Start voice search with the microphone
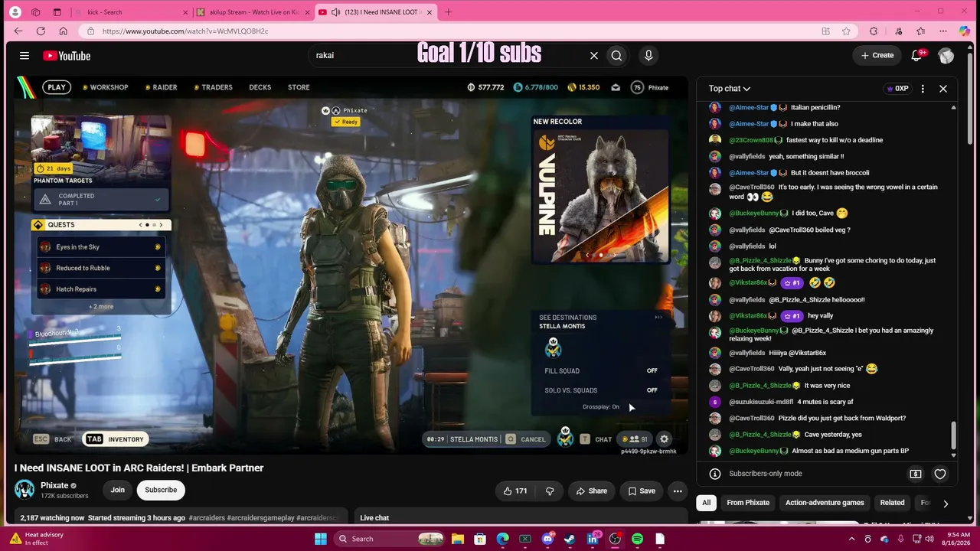This screenshot has width=980, height=551. point(648,55)
